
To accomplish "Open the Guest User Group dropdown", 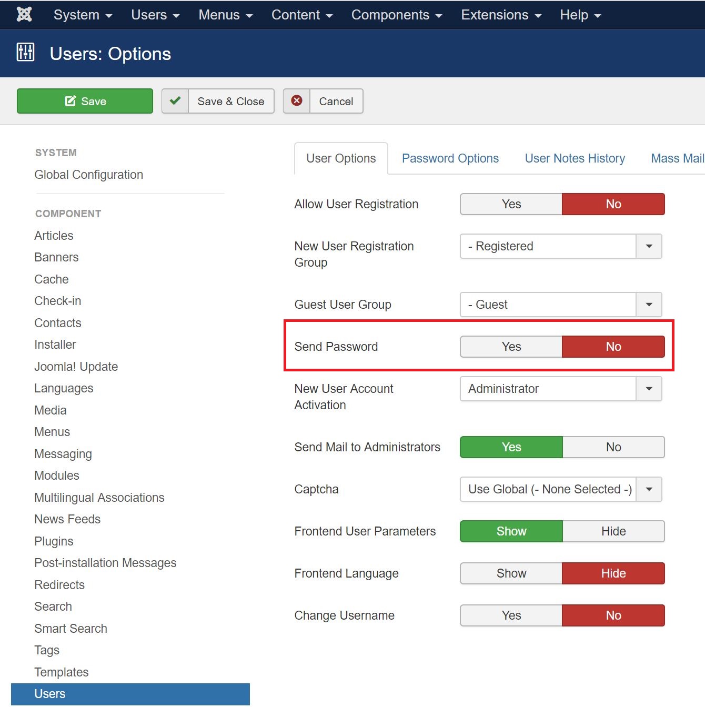I will [x=649, y=305].
